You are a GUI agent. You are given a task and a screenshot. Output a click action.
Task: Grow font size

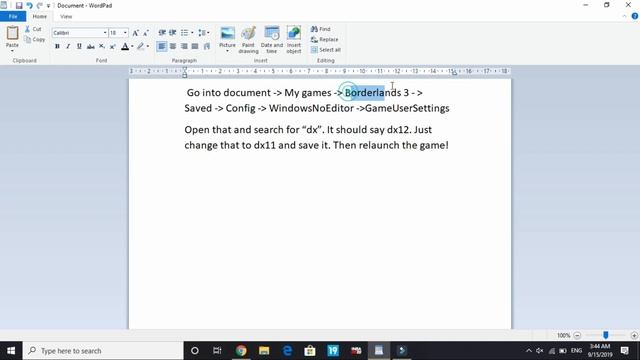(136, 33)
